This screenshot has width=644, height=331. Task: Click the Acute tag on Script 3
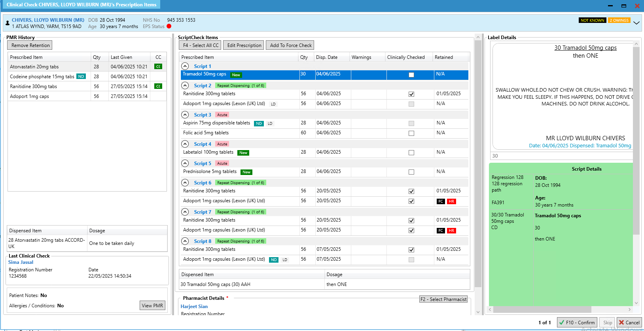click(x=222, y=115)
